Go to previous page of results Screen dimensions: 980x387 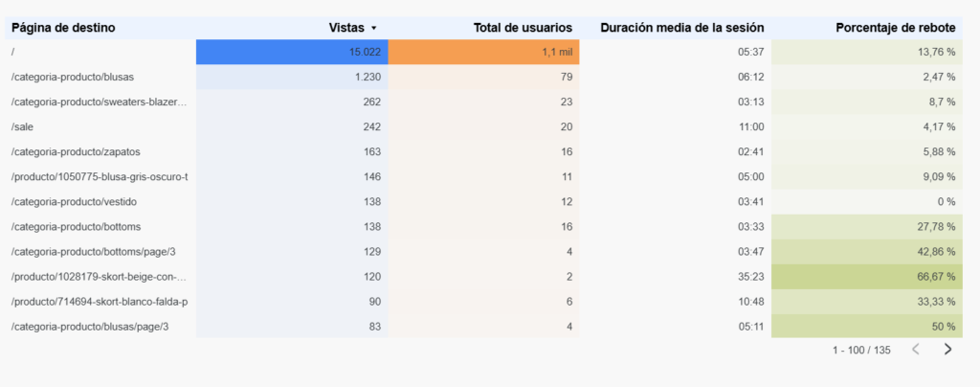[916, 350]
